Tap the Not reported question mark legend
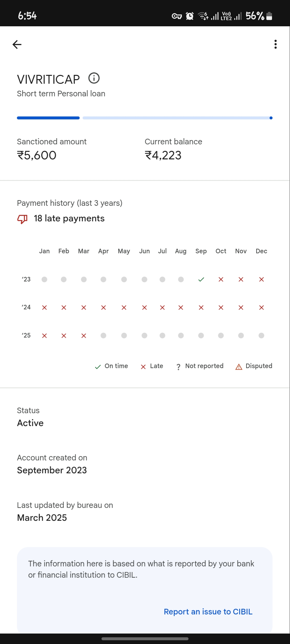Screen dimensions: 290x644 click(179, 367)
